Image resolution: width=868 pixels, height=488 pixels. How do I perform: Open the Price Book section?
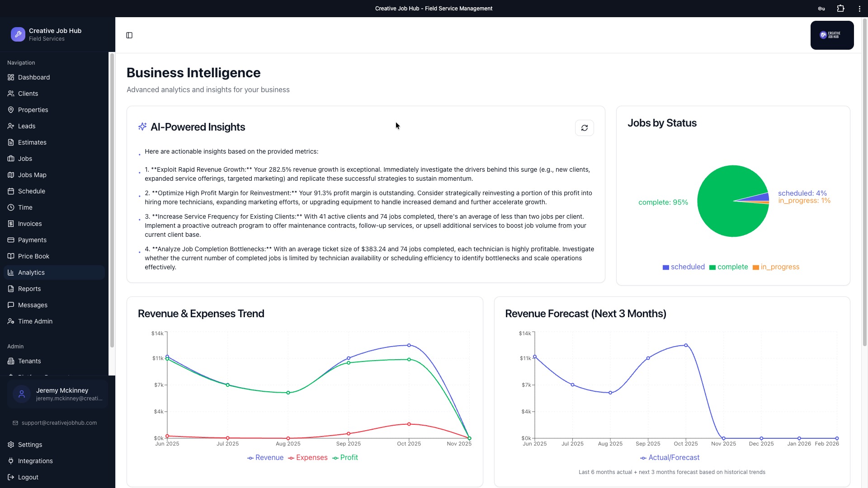(33, 256)
